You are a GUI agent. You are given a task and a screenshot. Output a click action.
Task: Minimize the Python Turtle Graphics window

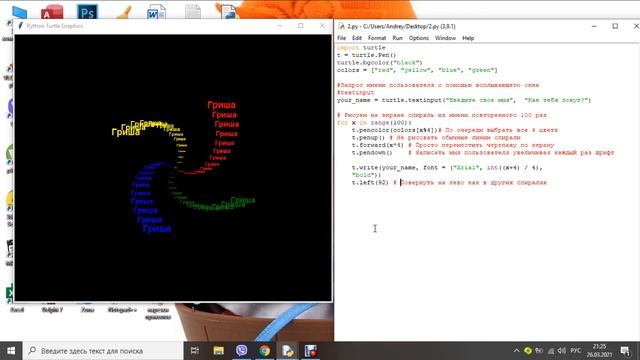point(280,26)
